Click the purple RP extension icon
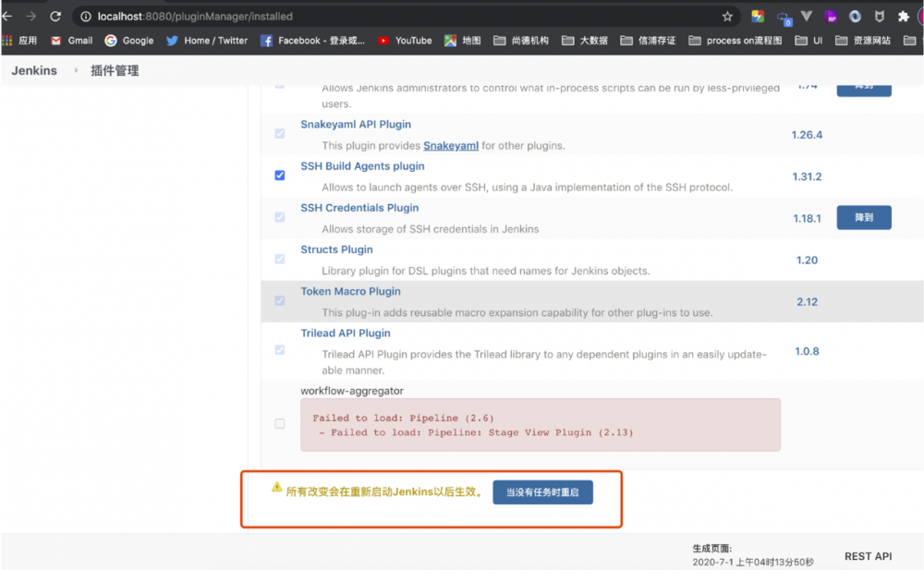This screenshot has width=924, height=570. click(x=831, y=16)
